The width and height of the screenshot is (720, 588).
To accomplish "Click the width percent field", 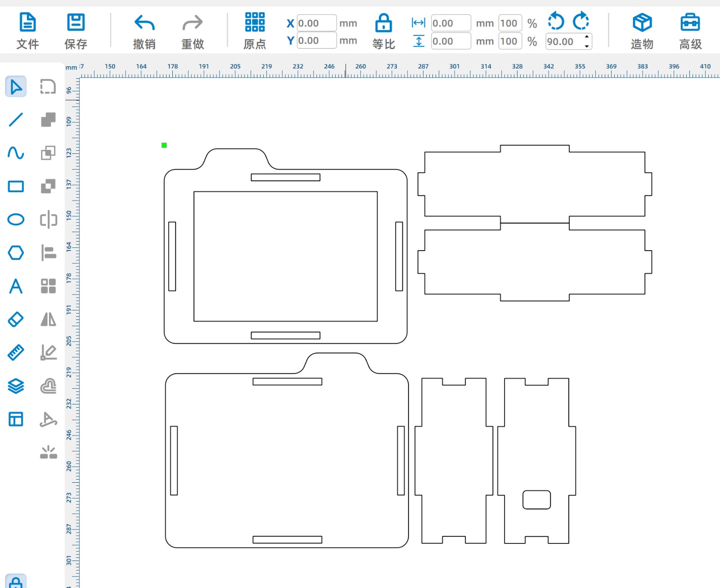I will pyautogui.click(x=510, y=23).
